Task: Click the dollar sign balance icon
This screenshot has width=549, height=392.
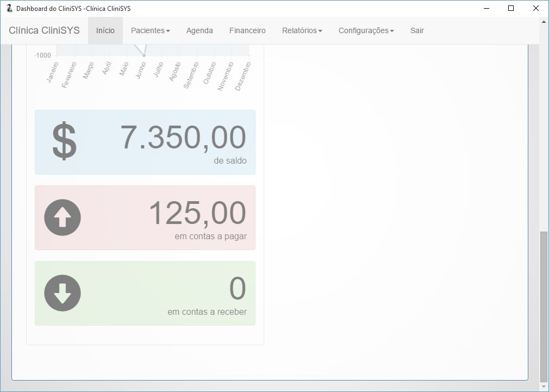Action: pyautogui.click(x=64, y=142)
